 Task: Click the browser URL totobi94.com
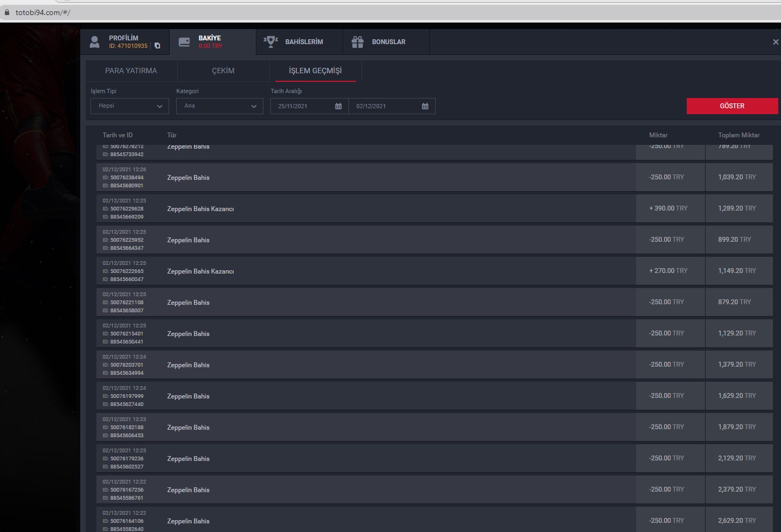pos(43,12)
